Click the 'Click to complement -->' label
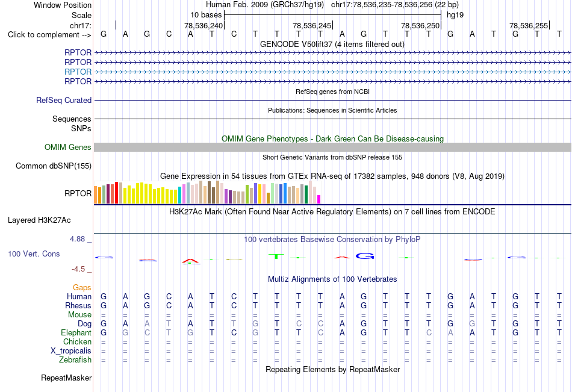This screenshot has height=392, width=572. pos(49,35)
